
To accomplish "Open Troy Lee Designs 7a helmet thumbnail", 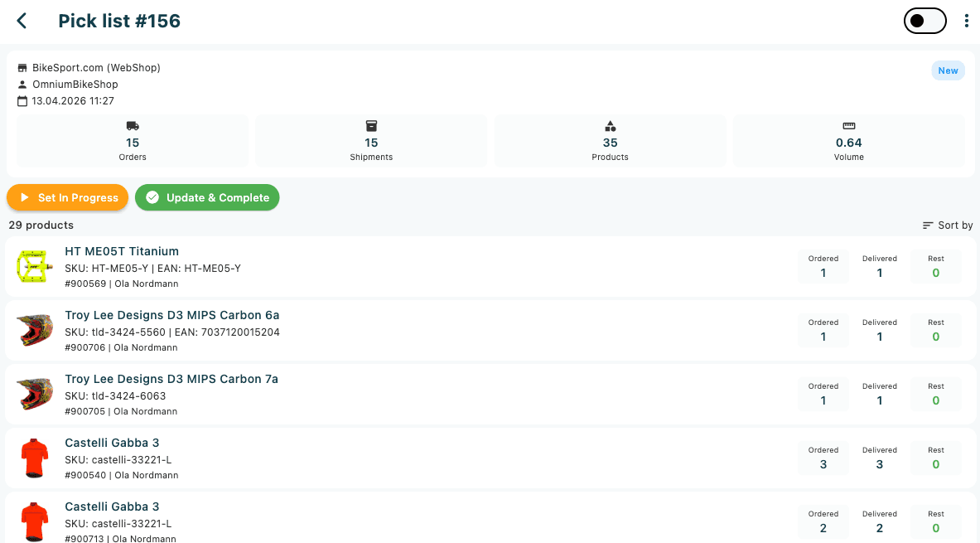I will point(34,394).
